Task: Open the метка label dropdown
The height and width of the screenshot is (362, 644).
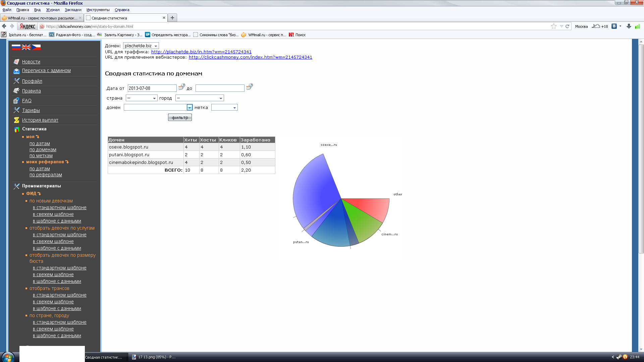Action: [x=224, y=107]
